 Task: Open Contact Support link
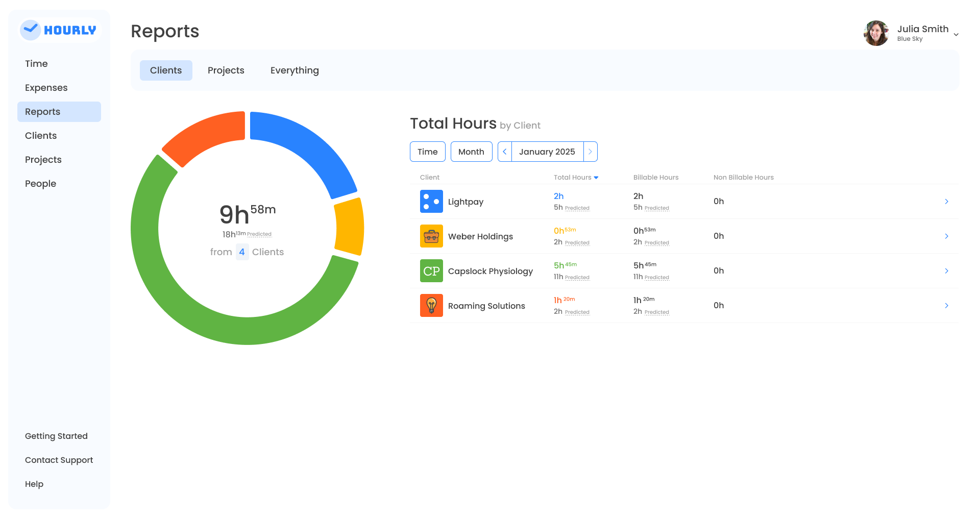tap(59, 460)
